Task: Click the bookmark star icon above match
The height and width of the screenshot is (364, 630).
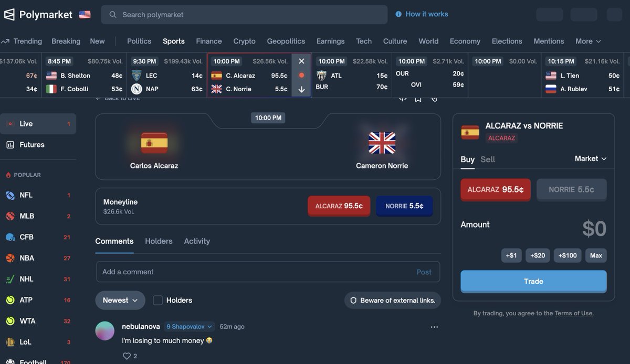Action: (x=418, y=98)
